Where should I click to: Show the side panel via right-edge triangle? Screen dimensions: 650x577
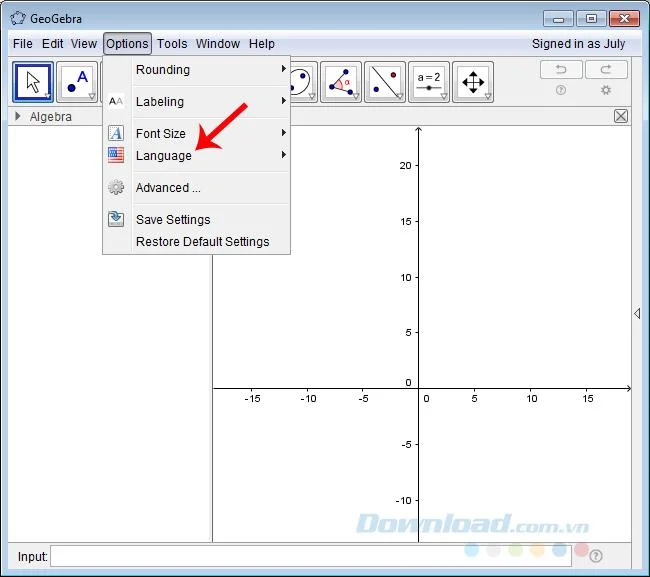pyautogui.click(x=637, y=313)
